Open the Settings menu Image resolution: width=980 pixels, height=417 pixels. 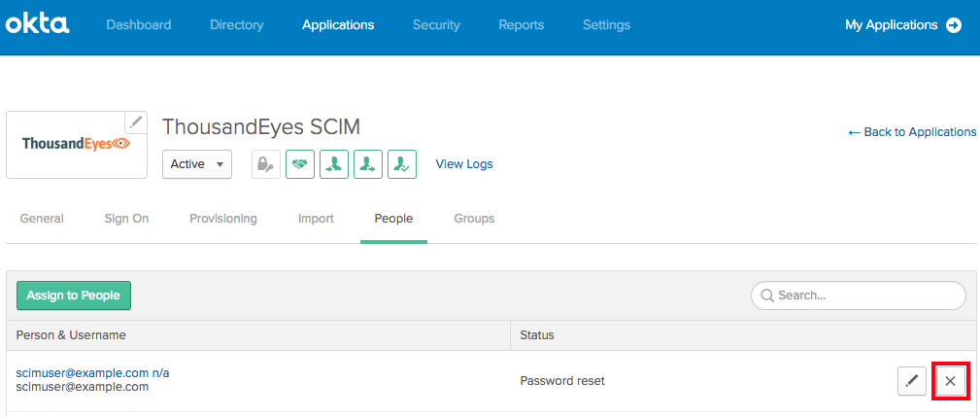(606, 25)
